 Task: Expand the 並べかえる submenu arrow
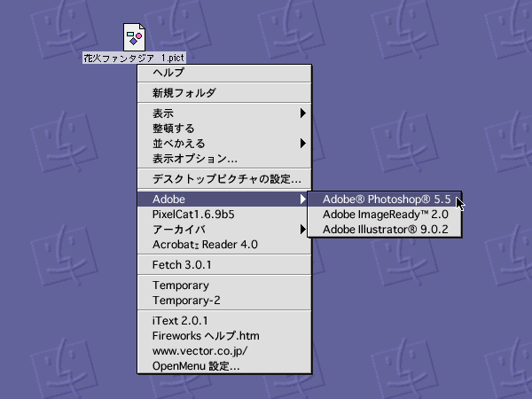(303, 143)
